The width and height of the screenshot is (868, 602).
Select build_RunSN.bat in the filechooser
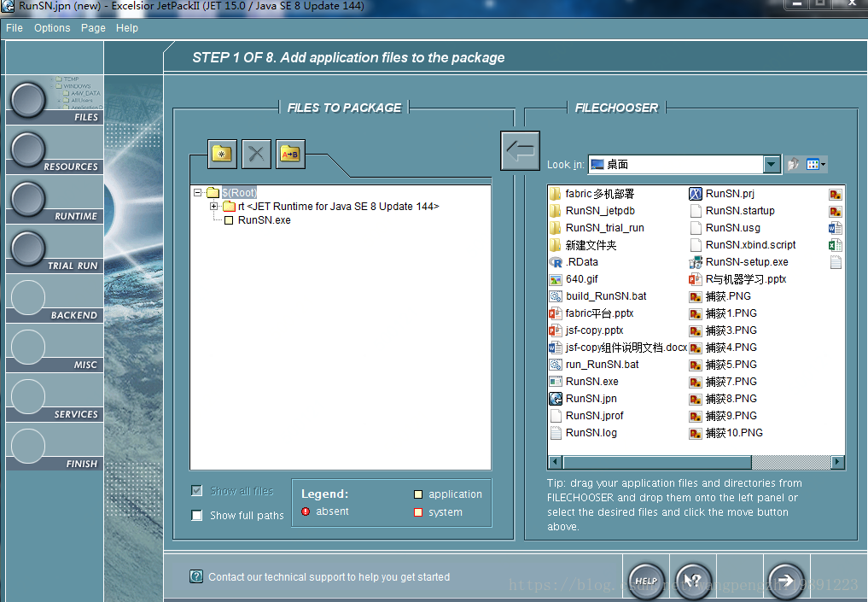tap(597, 296)
